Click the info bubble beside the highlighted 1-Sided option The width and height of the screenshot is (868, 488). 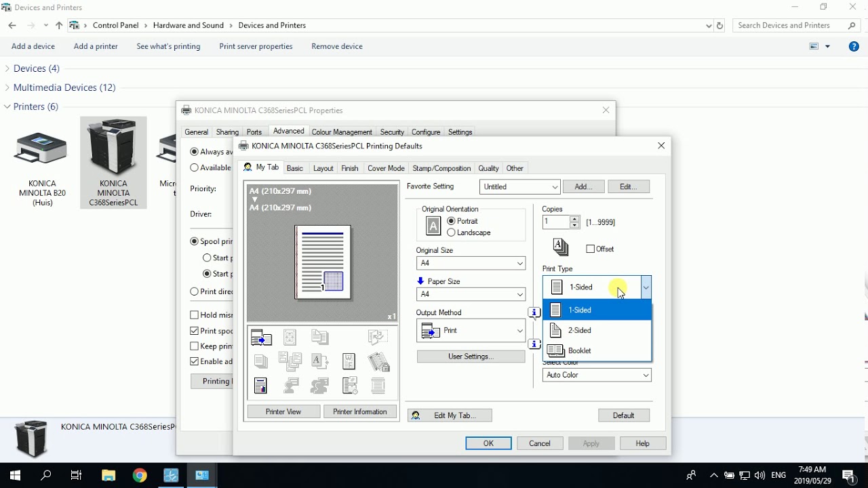tap(534, 312)
